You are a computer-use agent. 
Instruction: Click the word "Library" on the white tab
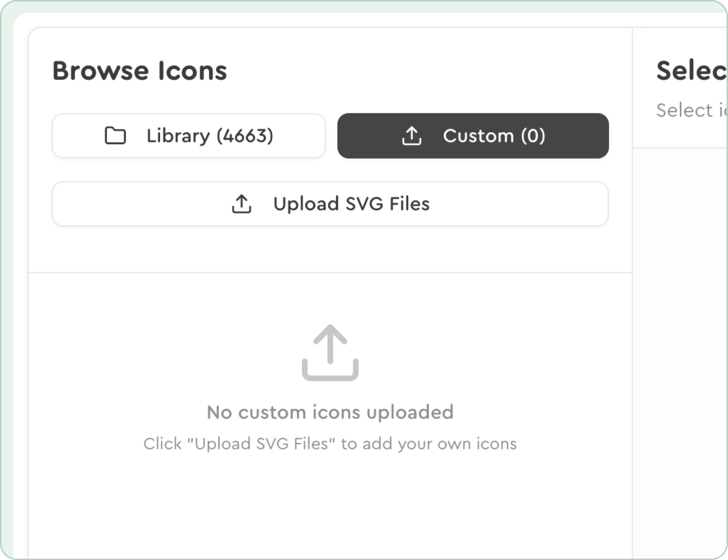[178, 136]
